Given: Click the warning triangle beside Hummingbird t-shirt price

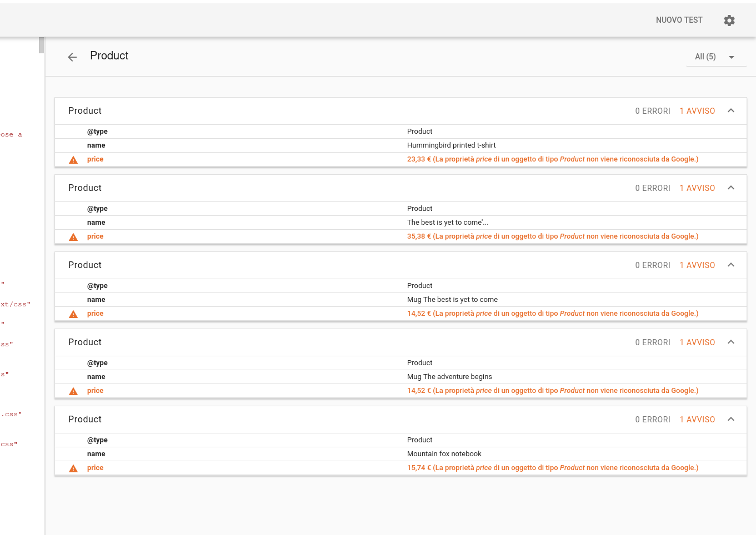Looking at the screenshot, I should pyautogui.click(x=73, y=159).
